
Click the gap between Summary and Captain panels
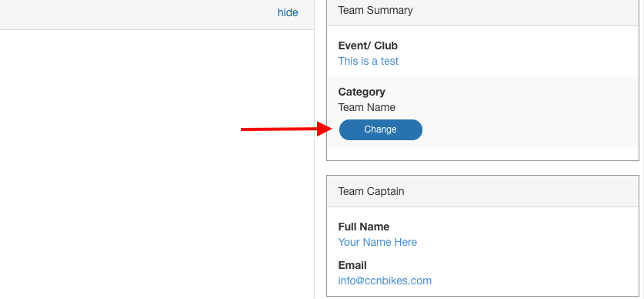click(x=482, y=168)
